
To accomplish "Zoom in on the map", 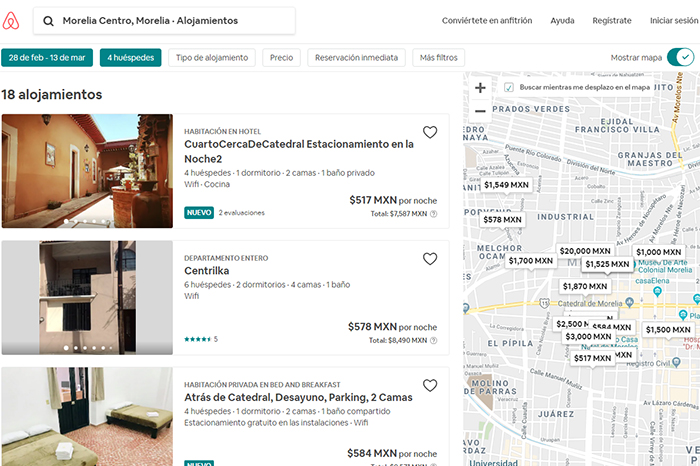I will pyautogui.click(x=481, y=88).
